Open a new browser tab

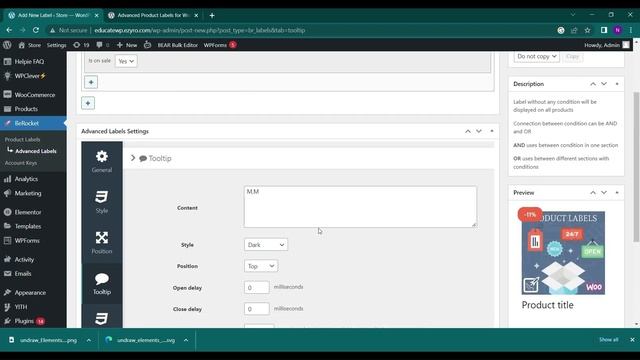212,16
